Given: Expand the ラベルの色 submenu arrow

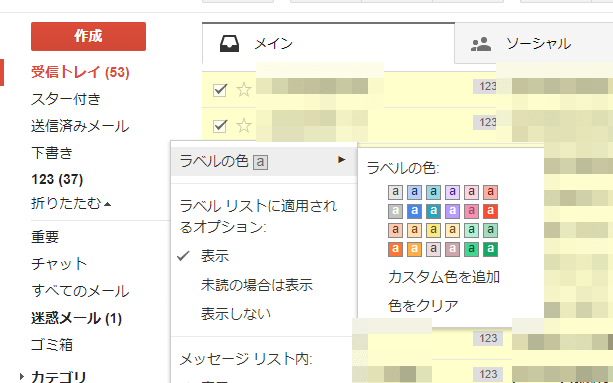Looking at the screenshot, I should [342, 159].
